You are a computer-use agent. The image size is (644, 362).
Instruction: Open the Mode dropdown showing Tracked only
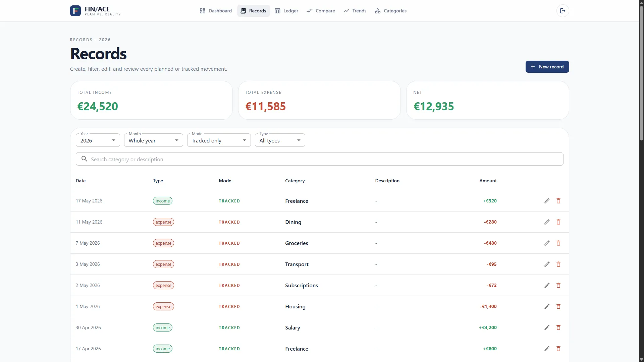219,140
